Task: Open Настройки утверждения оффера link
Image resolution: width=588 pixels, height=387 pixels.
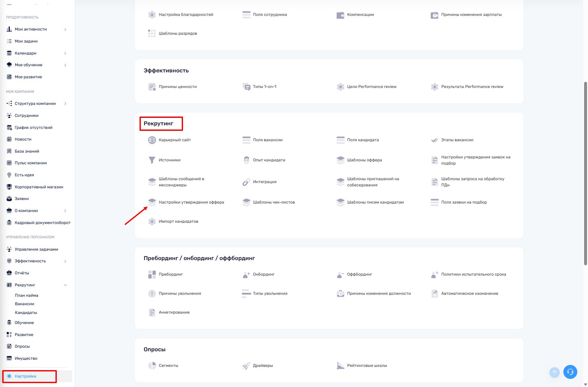Action: click(191, 202)
